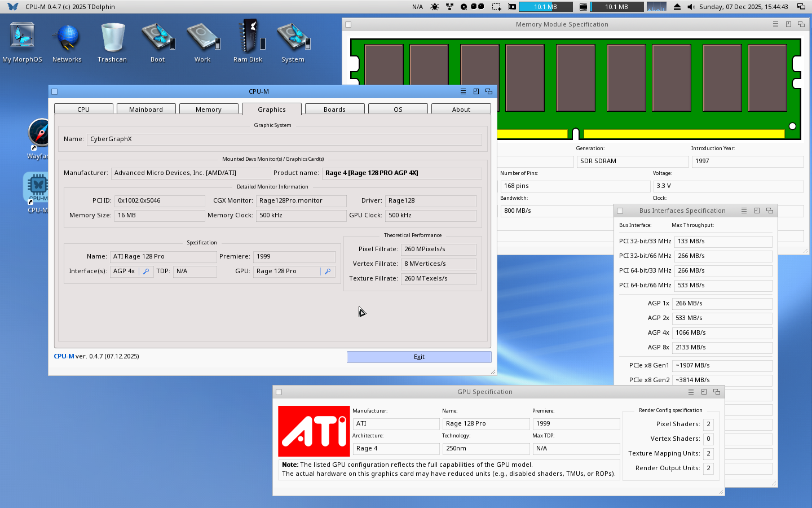The image size is (812, 508).
Task: Click the bug icon in top bar
Action: point(435,7)
